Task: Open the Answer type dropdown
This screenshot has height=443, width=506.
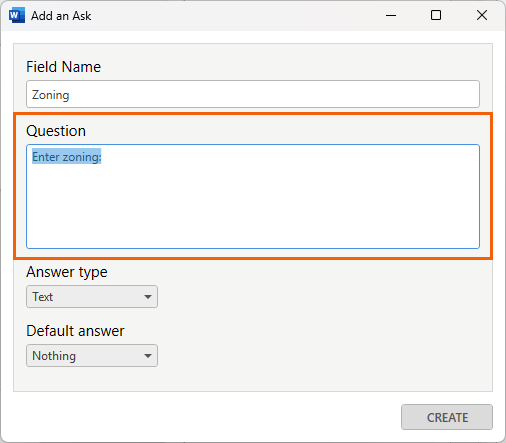Action: (x=92, y=296)
